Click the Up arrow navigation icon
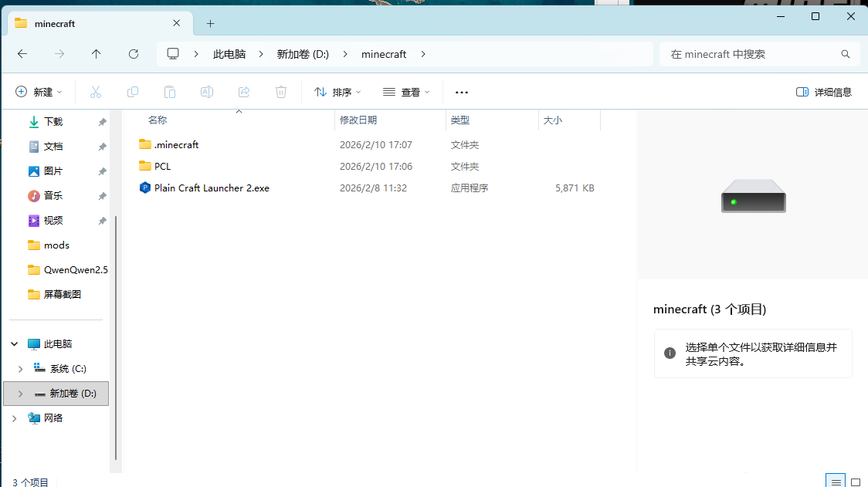 [96, 53]
